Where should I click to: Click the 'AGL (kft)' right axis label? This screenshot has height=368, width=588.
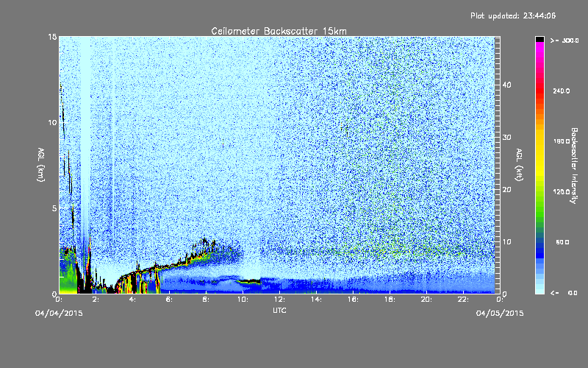point(519,165)
